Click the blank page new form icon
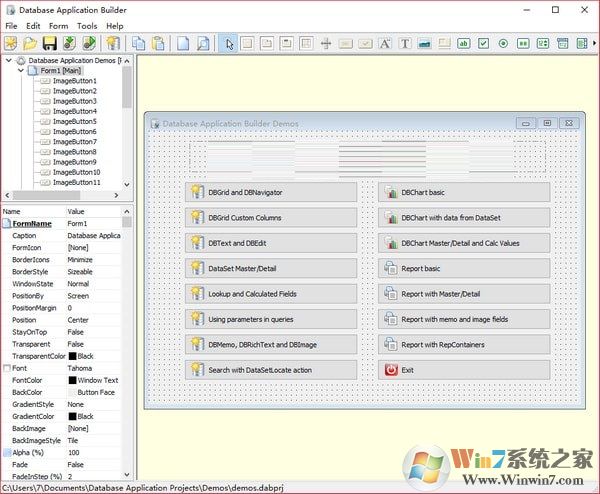The height and width of the screenshot is (494, 600). coord(183,43)
